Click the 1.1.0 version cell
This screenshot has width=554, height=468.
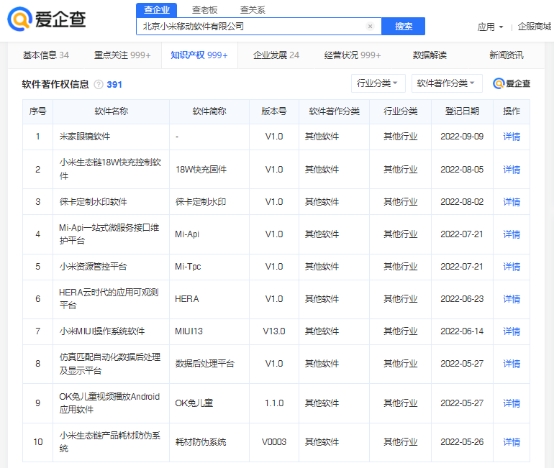click(274, 403)
